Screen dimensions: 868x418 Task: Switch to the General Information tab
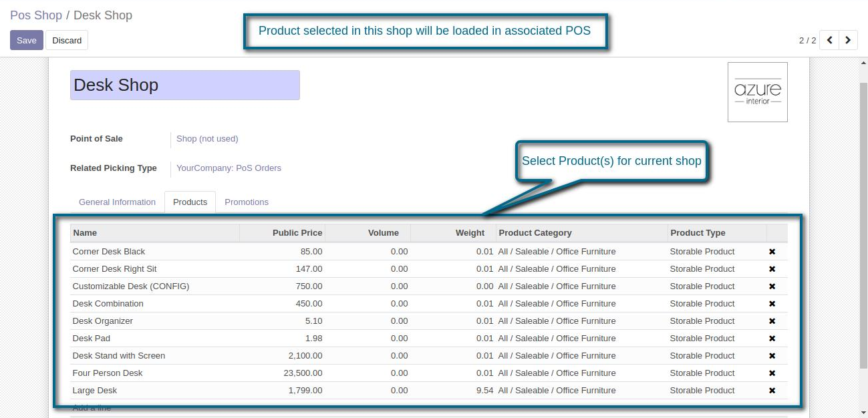(117, 202)
